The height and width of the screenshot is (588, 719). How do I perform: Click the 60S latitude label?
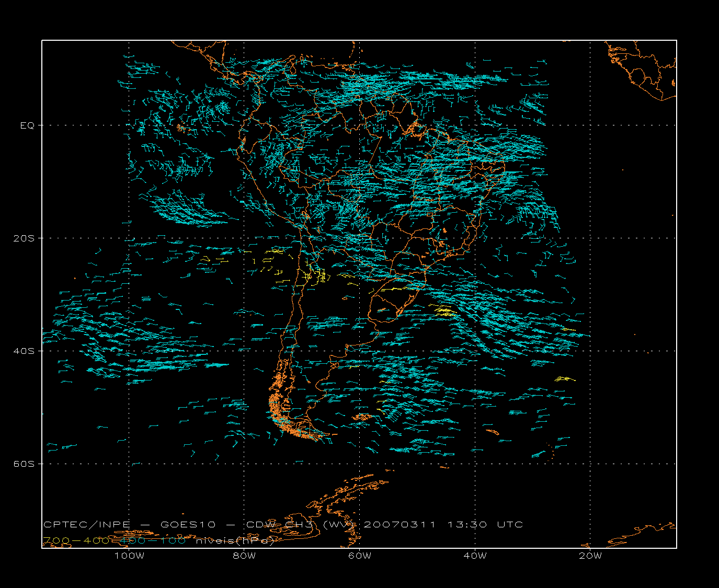[24, 464]
